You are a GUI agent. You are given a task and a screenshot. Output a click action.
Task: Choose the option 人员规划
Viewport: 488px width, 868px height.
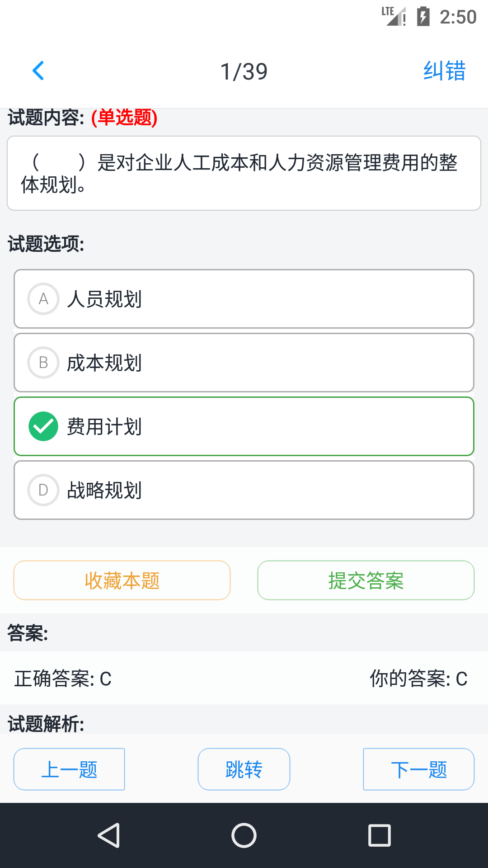105,299
